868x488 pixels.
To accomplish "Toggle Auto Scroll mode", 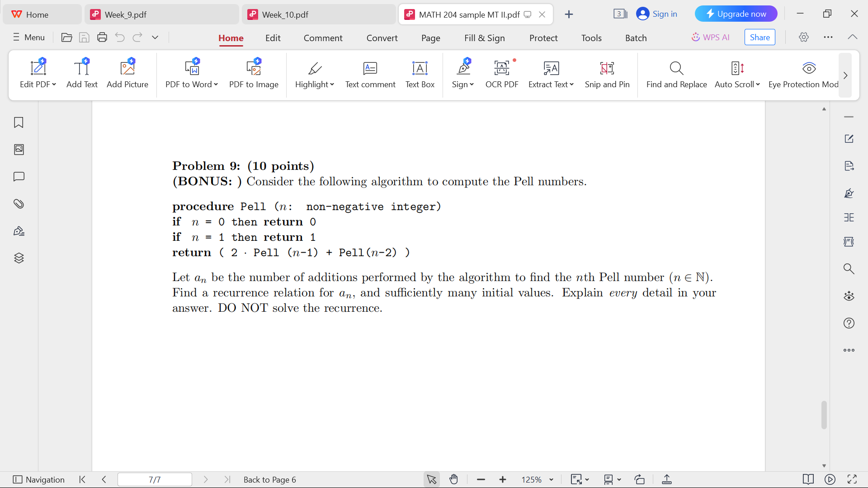I will tap(737, 75).
